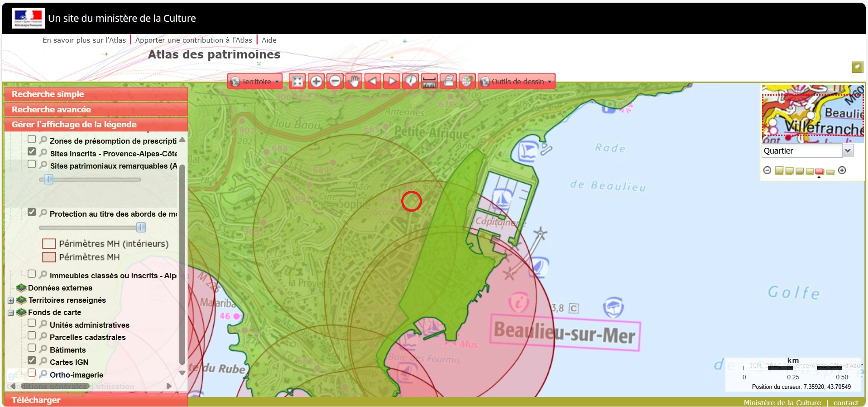
Task: Click the globe export icon in toolbar
Action: click(467, 82)
